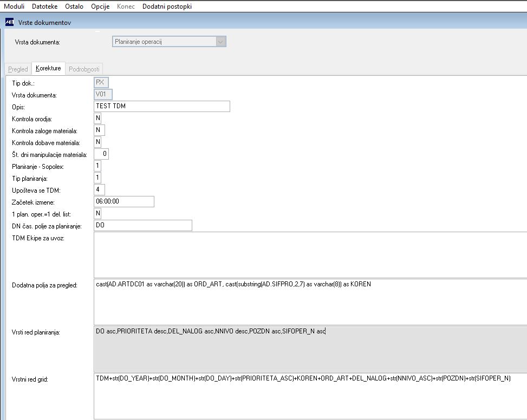Select the Korekture tab
This screenshot has width=527, height=420.
(x=48, y=68)
